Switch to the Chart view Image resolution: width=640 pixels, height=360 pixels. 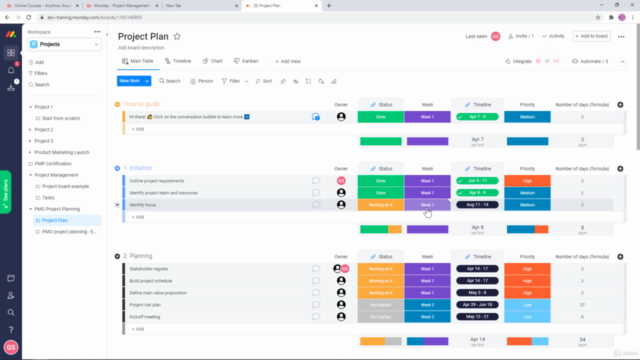coord(213,61)
